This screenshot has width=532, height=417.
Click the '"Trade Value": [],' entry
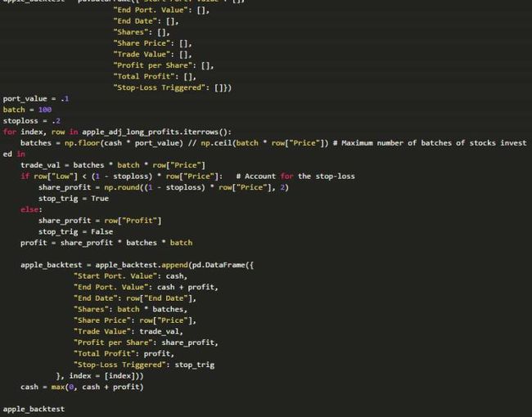153,54
